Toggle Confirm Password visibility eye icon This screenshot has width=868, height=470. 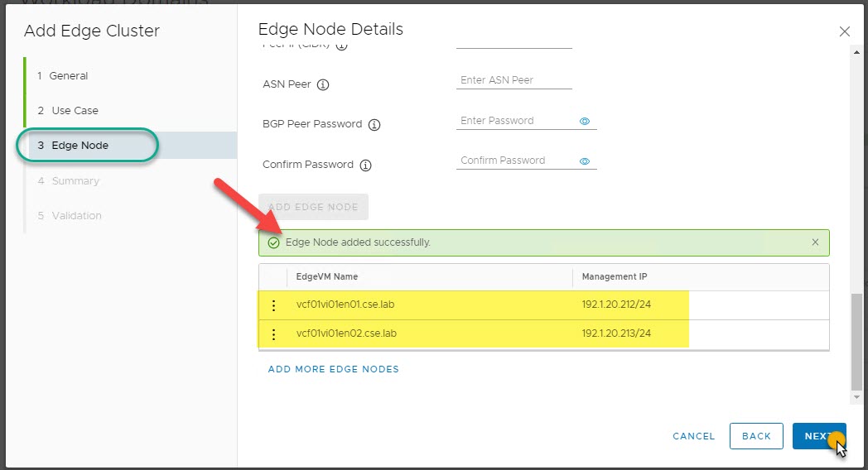[585, 161]
